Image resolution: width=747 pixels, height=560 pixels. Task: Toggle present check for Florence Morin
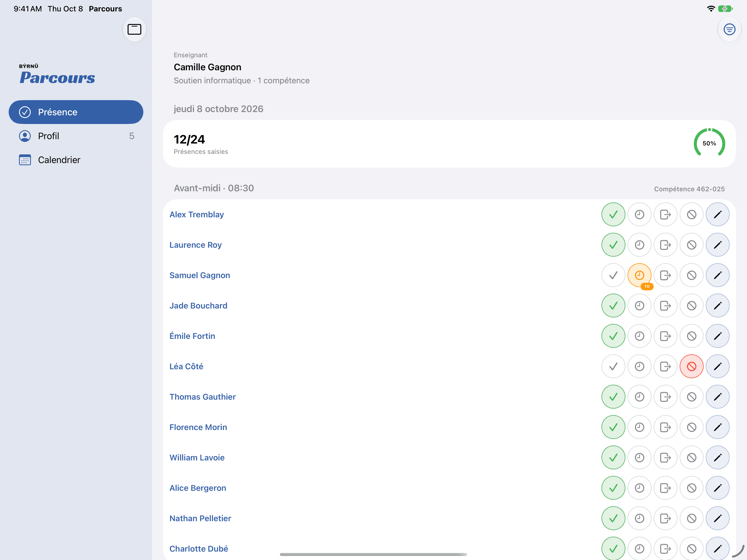(x=613, y=427)
